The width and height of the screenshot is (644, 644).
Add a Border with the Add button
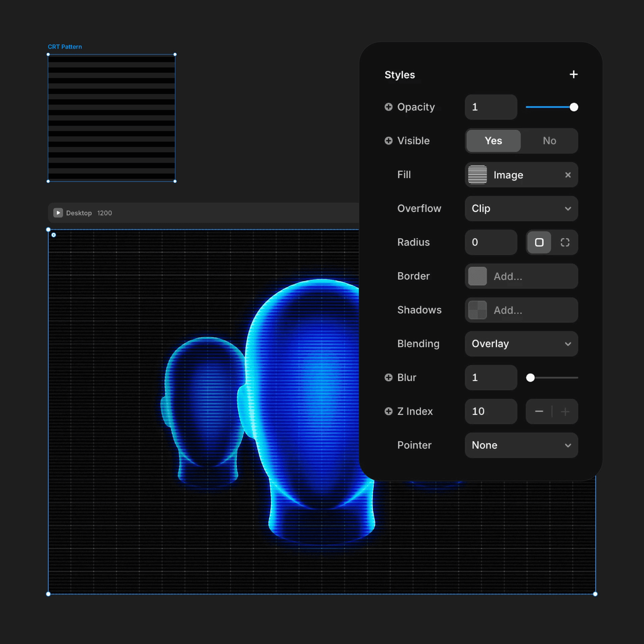[521, 276]
